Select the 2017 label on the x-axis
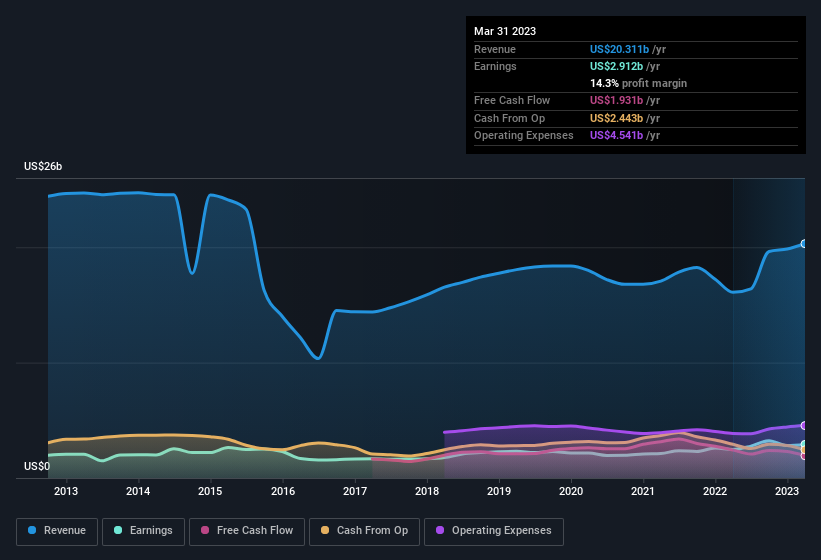 pyautogui.click(x=355, y=491)
